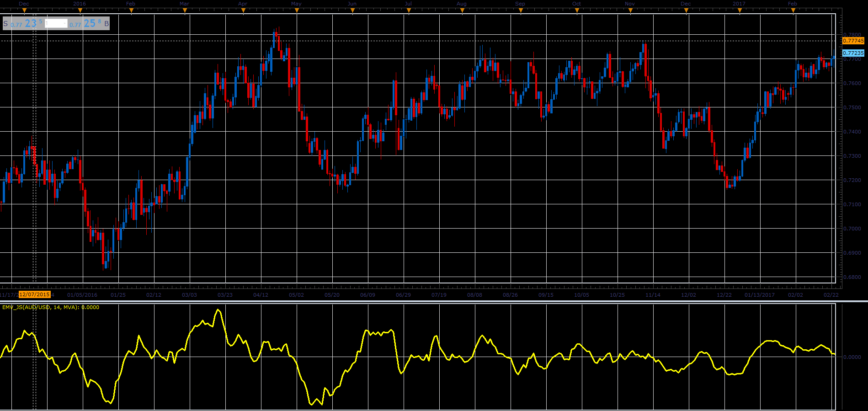Click the 06/29 date on the time axis
This screenshot has width=868, height=411.
coord(403,295)
